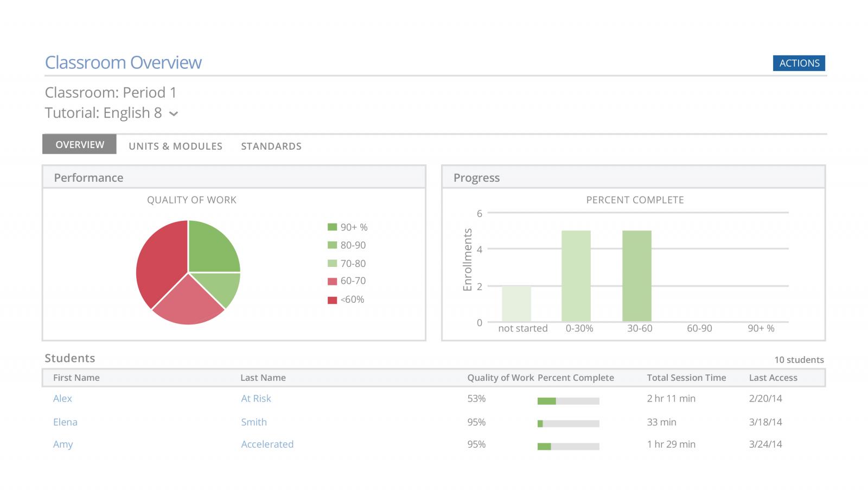This screenshot has height=491, width=868.
Task: Switch to the Units & Modules tab
Action: tap(175, 146)
